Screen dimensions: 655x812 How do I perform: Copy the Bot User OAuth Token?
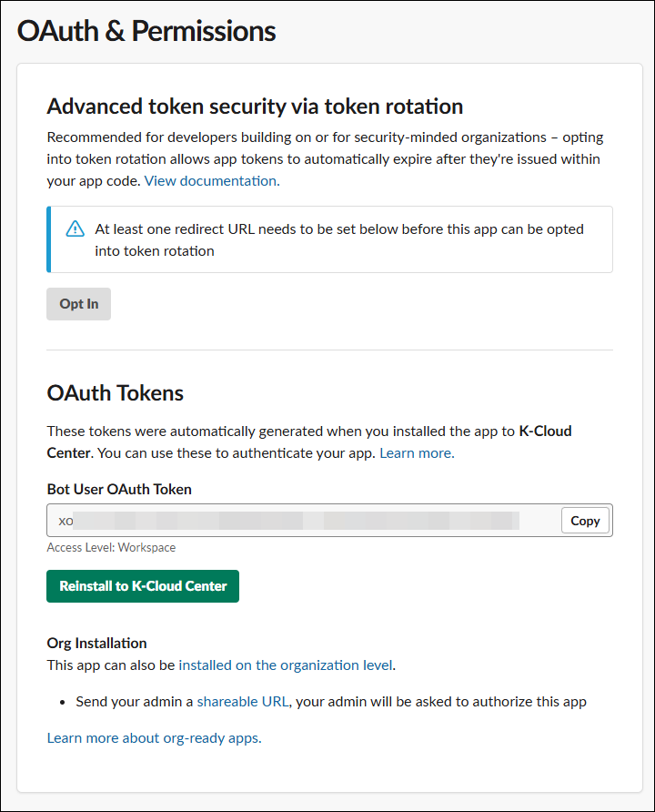coord(585,521)
